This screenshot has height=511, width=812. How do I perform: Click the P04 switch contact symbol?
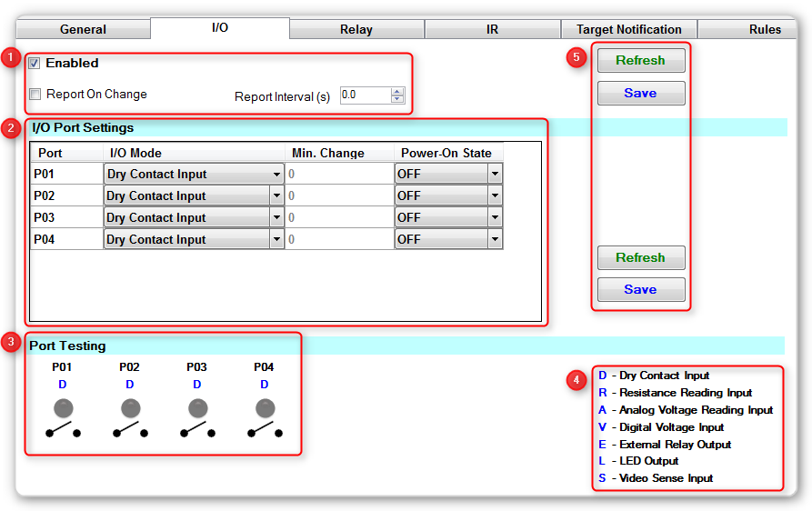click(264, 430)
